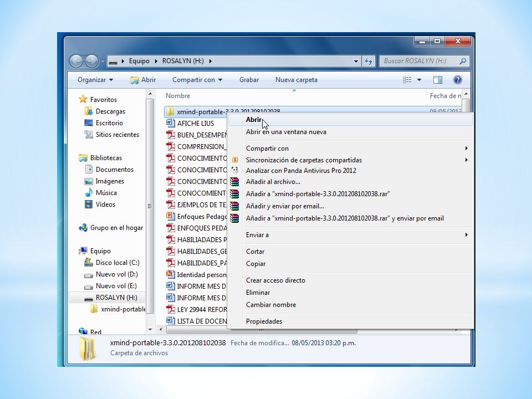Click the Bibliotecas icon
The image size is (532, 399).
point(83,158)
